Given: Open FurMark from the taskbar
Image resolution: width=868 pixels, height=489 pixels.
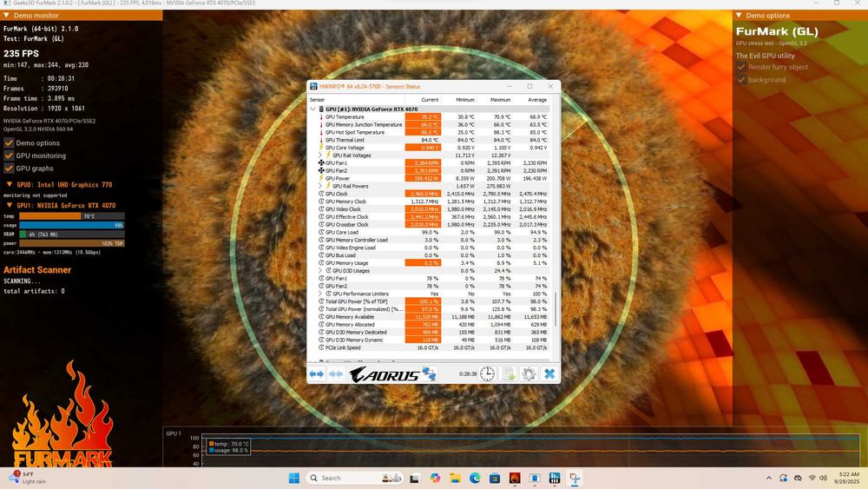Looking at the screenshot, I should coord(515,478).
